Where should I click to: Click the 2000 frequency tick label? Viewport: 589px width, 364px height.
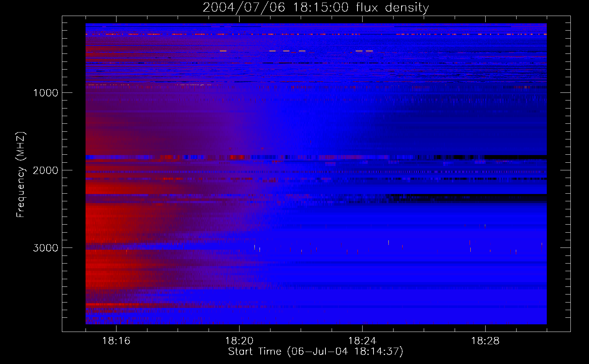(x=46, y=170)
